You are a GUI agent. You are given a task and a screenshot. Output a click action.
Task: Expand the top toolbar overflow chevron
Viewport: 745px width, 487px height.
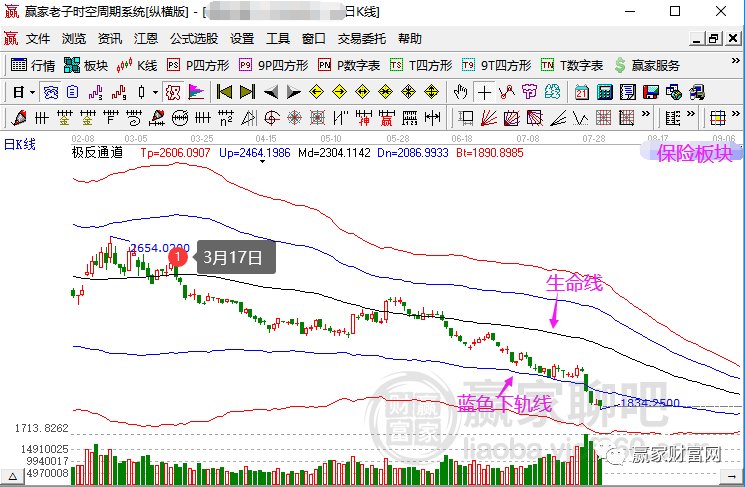tap(735, 61)
